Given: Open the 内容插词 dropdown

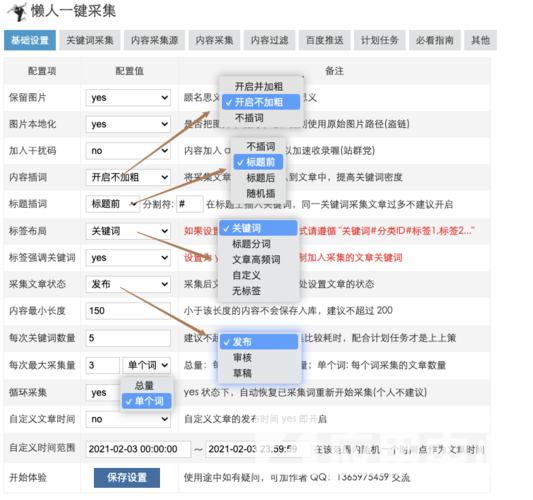Looking at the screenshot, I should (128, 177).
